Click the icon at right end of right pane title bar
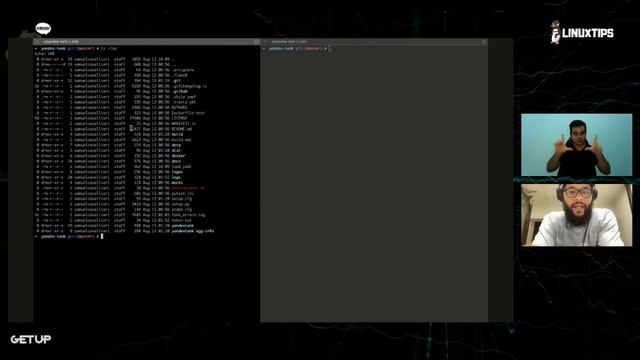The image size is (640, 360). click(484, 42)
